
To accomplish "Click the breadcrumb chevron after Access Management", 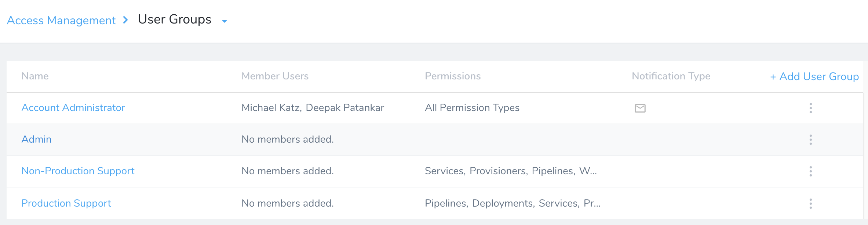I will [x=125, y=20].
